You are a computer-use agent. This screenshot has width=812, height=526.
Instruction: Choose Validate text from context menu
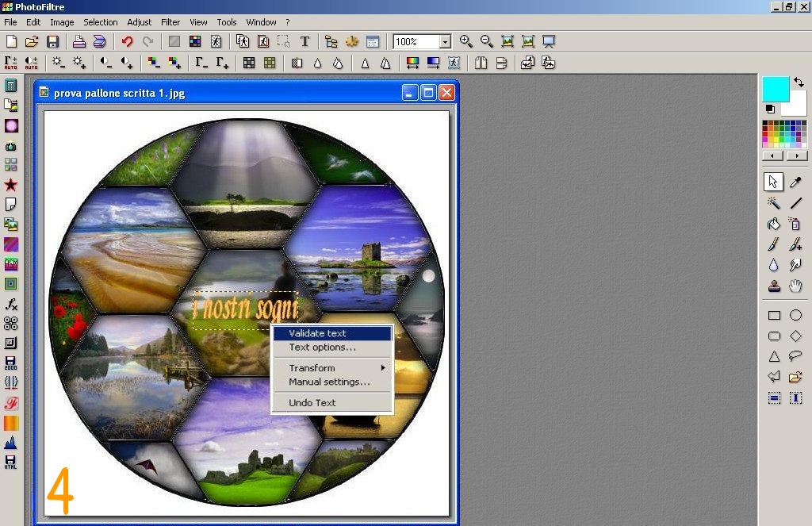pyautogui.click(x=331, y=334)
